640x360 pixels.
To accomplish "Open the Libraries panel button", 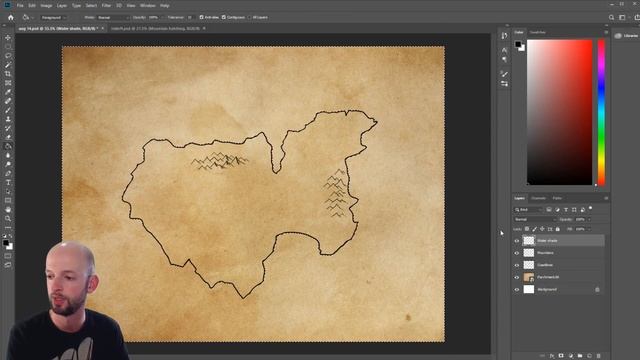I will tap(627, 36).
